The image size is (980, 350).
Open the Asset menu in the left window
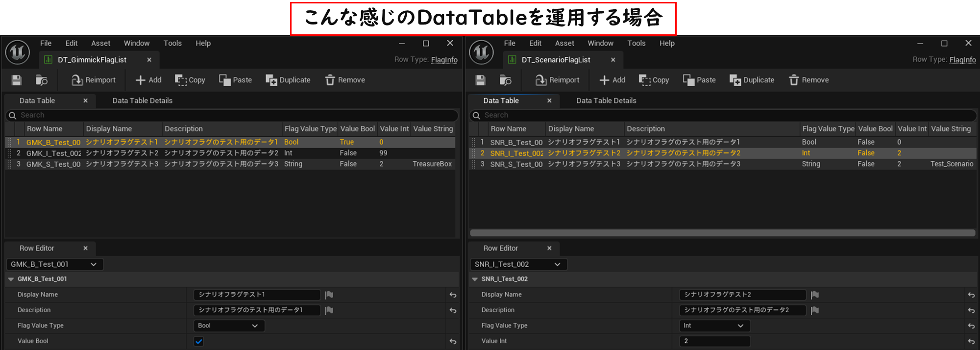100,43
